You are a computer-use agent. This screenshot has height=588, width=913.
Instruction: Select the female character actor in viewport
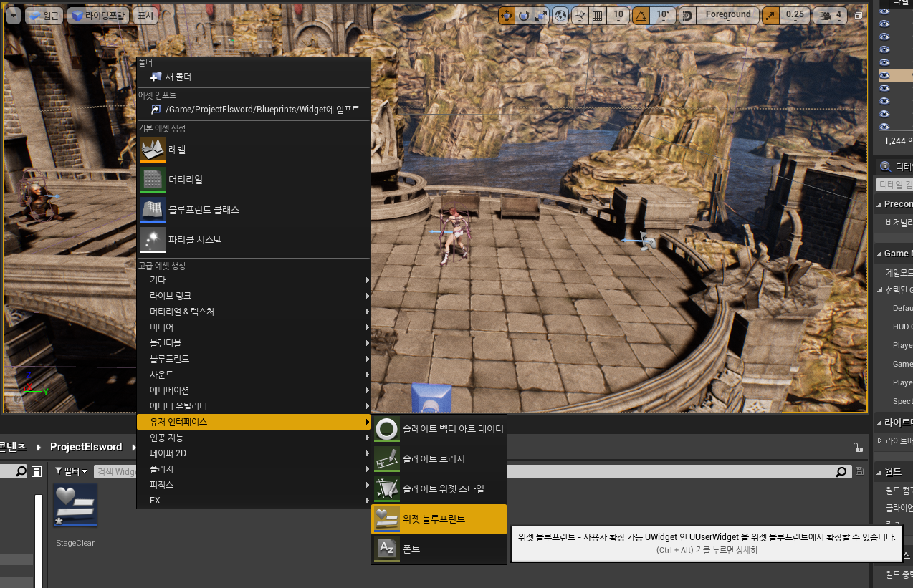point(453,234)
